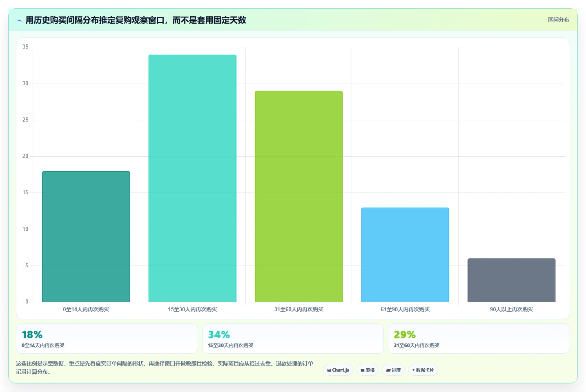
Task: Click the 0至14天内再次购买 dark teal bar
Action: (86, 237)
